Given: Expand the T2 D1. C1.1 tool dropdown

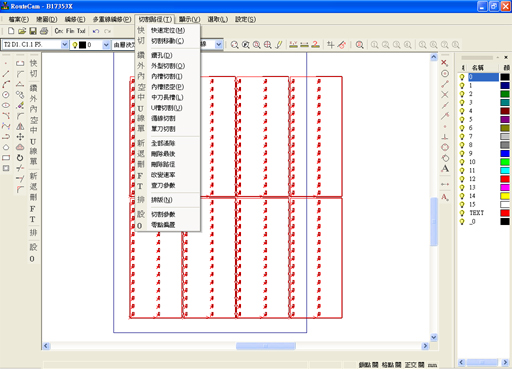Looking at the screenshot, I should 65,45.
